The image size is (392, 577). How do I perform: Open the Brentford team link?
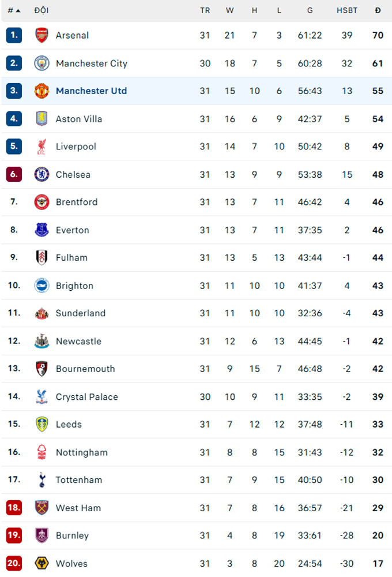click(77, 202)
